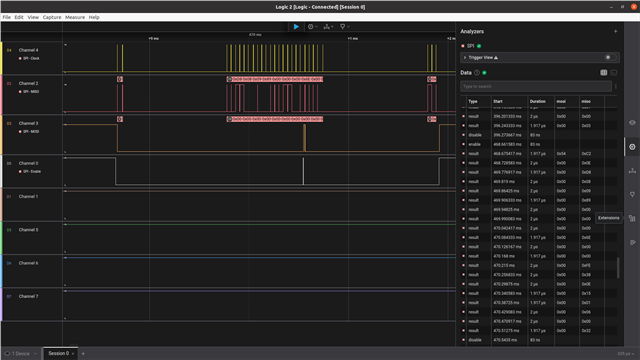The width and height of the screenshot is (640, 360).
Task: Click the 470 ms timeline ruler label
Action: (x=255, y=35)
